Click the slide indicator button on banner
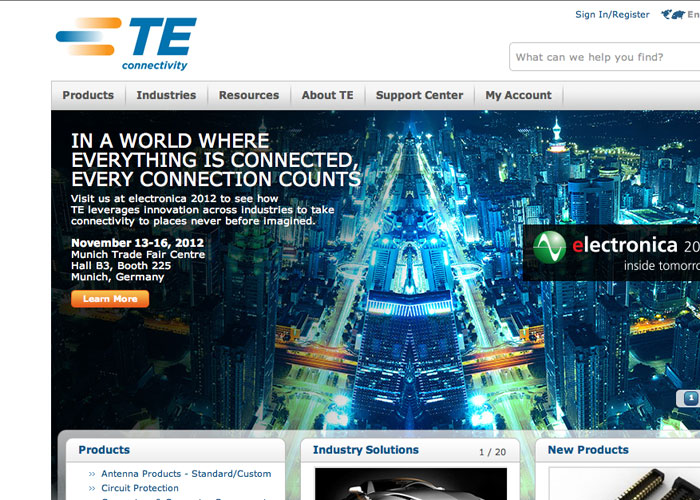700x500 pixels. (x=688, y=398)
